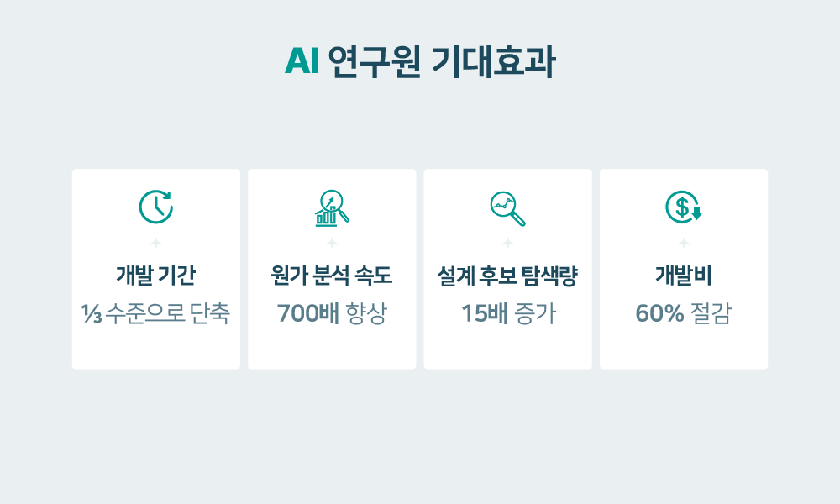Click the 700배 향상 text
This screenshot has height=504, width=840.
[x=332, y=313]
